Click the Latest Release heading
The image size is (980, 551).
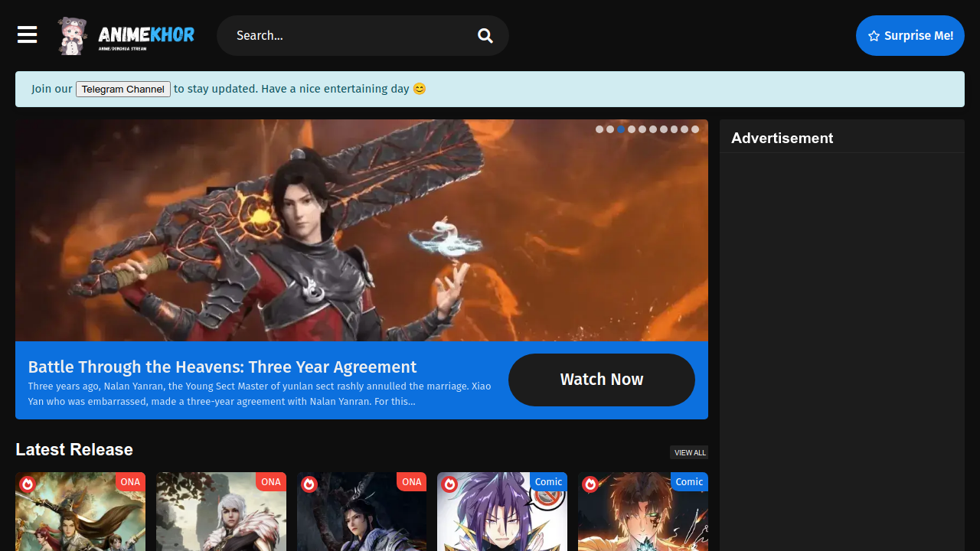74,450
